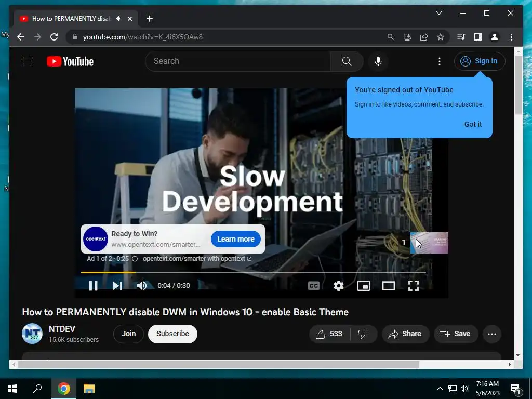The image size is (532, 399).
Task: Seek using the video progress bar
Action: click(x=253, y=272)
